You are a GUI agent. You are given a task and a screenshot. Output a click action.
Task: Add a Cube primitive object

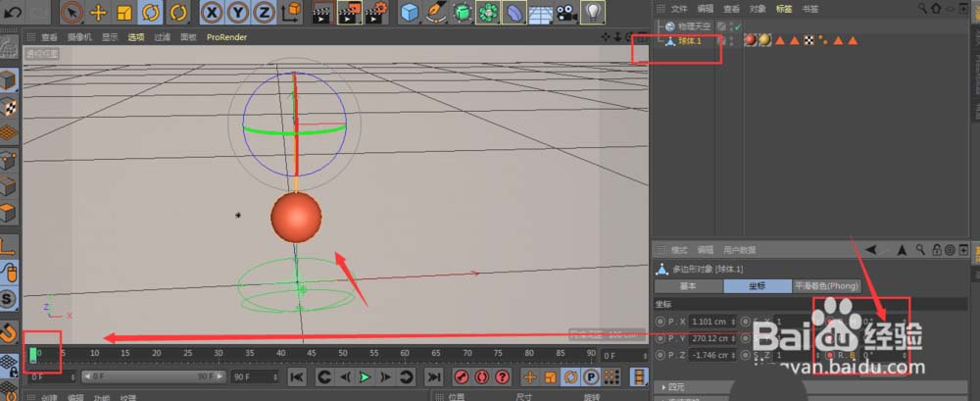410,13
